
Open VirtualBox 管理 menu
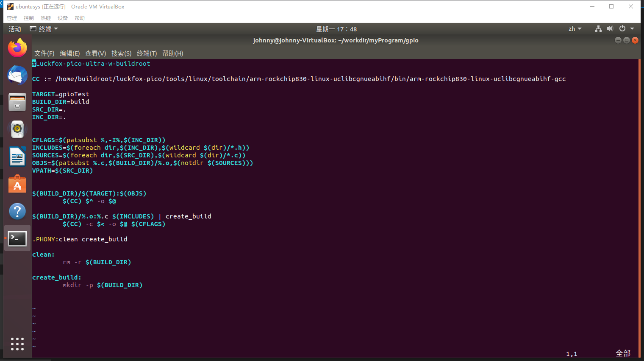[x=12, y=18]
